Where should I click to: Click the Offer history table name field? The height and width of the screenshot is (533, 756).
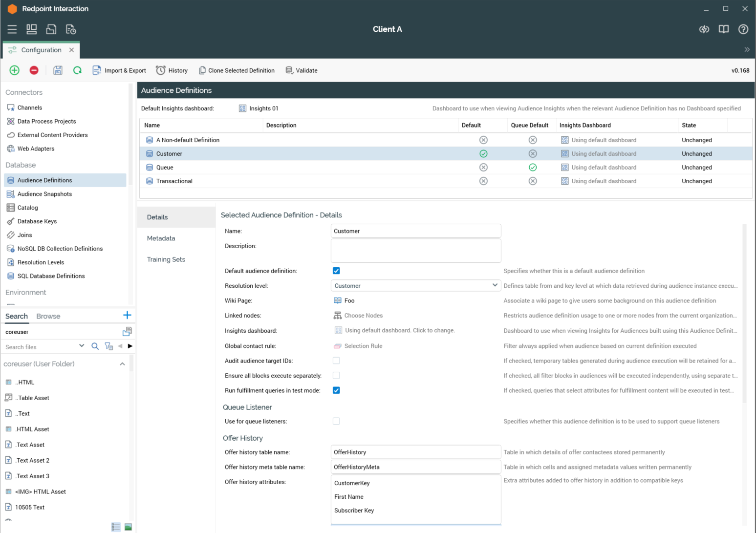coord(415,452)
